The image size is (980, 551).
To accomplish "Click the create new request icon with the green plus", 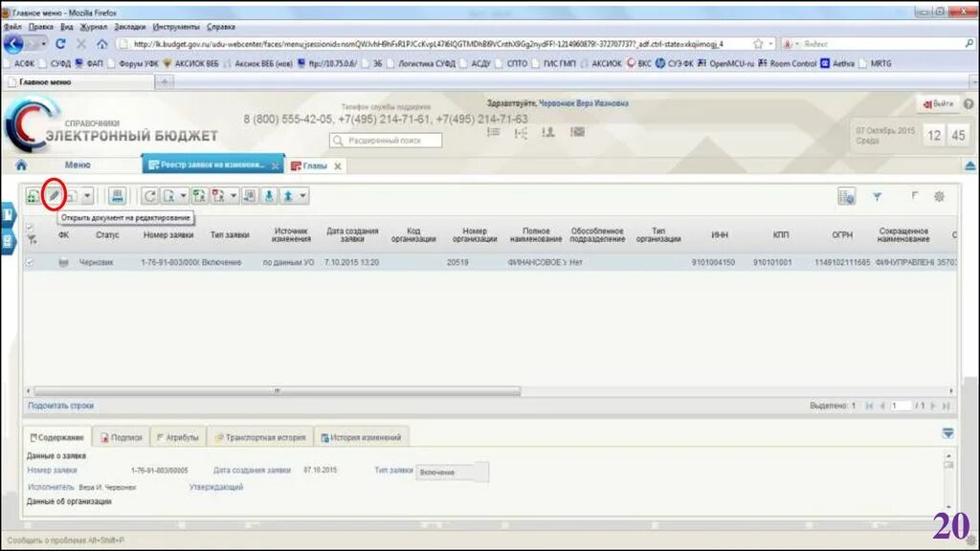I will 33,196.
